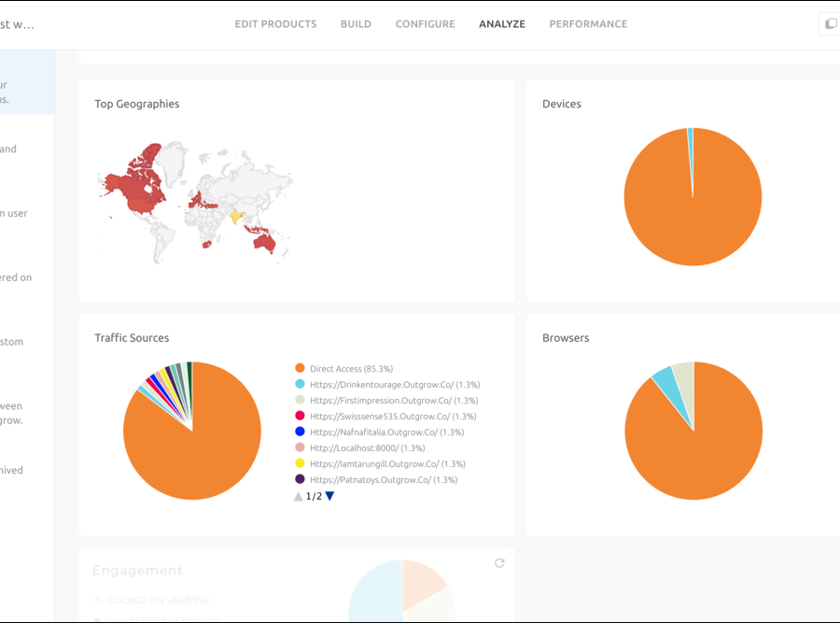Click the blue slice in Browsers pie

(665, 377)
